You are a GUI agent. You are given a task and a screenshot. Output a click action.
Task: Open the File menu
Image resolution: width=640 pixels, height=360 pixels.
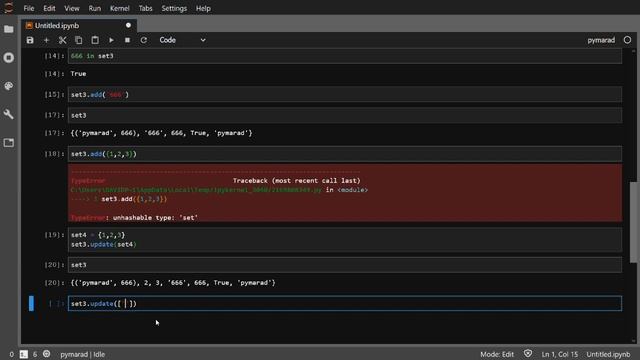point(29,8)
